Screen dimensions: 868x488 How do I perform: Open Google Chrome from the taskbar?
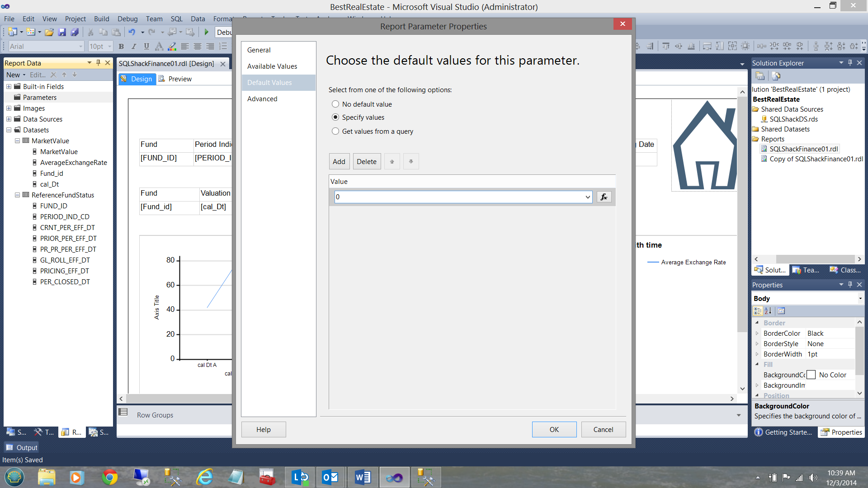click(x=109, y=477)
